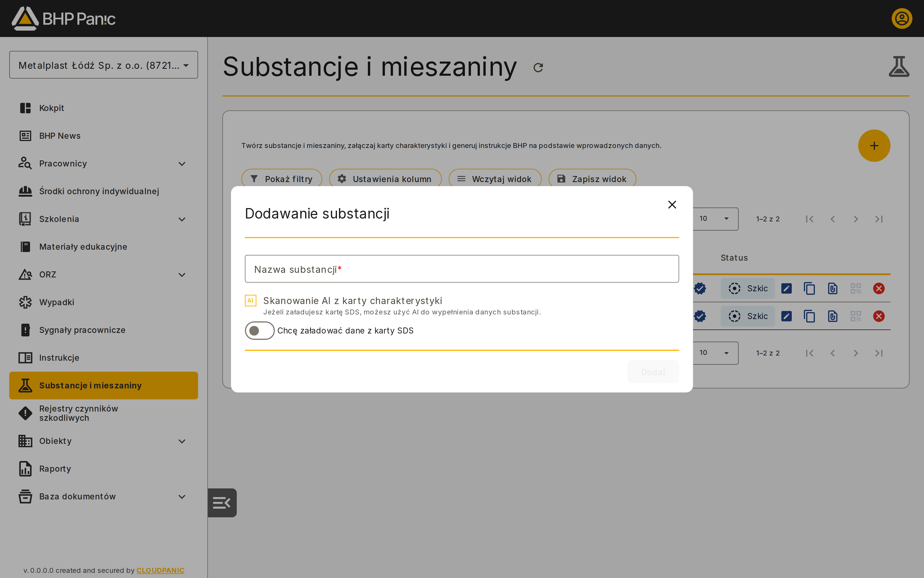This screenshot has height=578, width=924.
Task: Click the Status column header
Action: [x=734, y=258]
